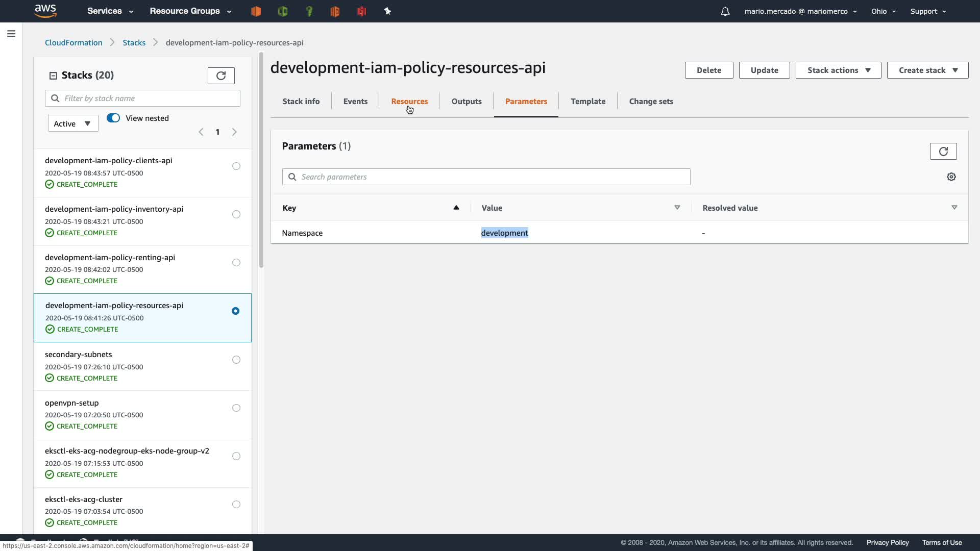Go to next stacks page arrow

pos(234,132)
